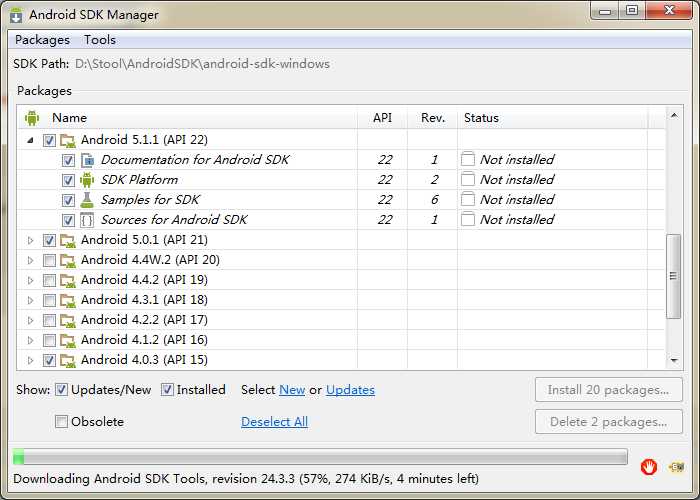The height and width of the screenshot is (500, 700).
Task: Click the folder icon beside Android 4.0.3 (API 15)
Action: tap(68, 360)
